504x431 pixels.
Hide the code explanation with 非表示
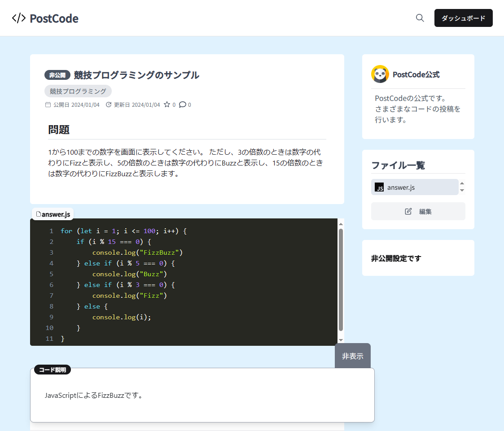[353, 356]
